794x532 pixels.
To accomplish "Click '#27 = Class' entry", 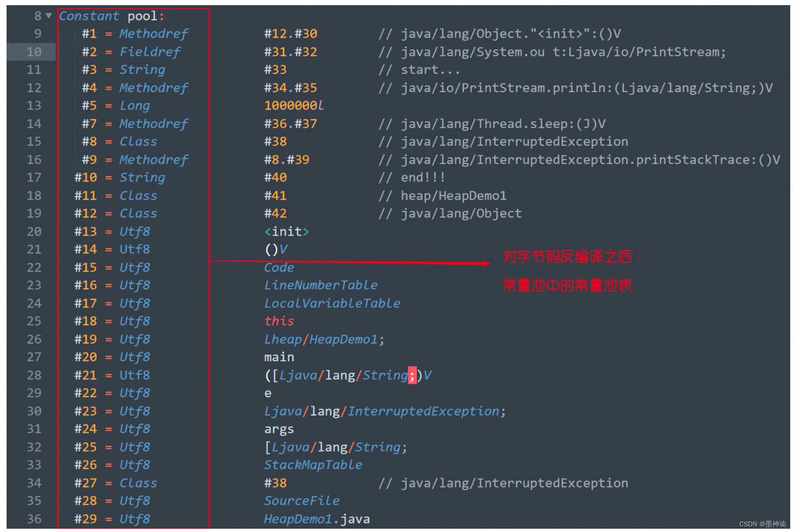I will point(116,483).
